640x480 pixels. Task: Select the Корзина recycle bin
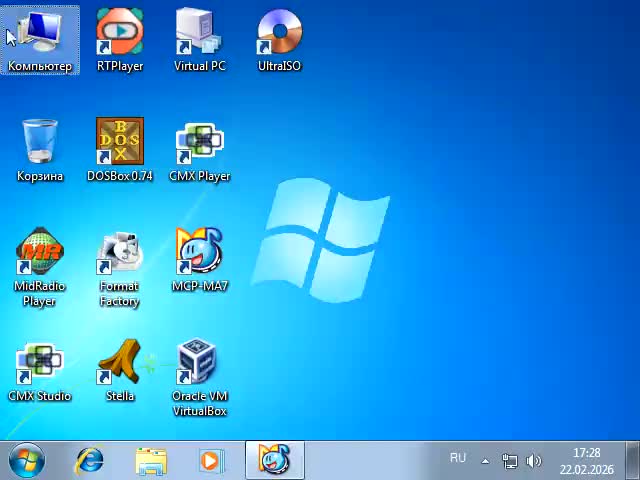coord(40,143)
